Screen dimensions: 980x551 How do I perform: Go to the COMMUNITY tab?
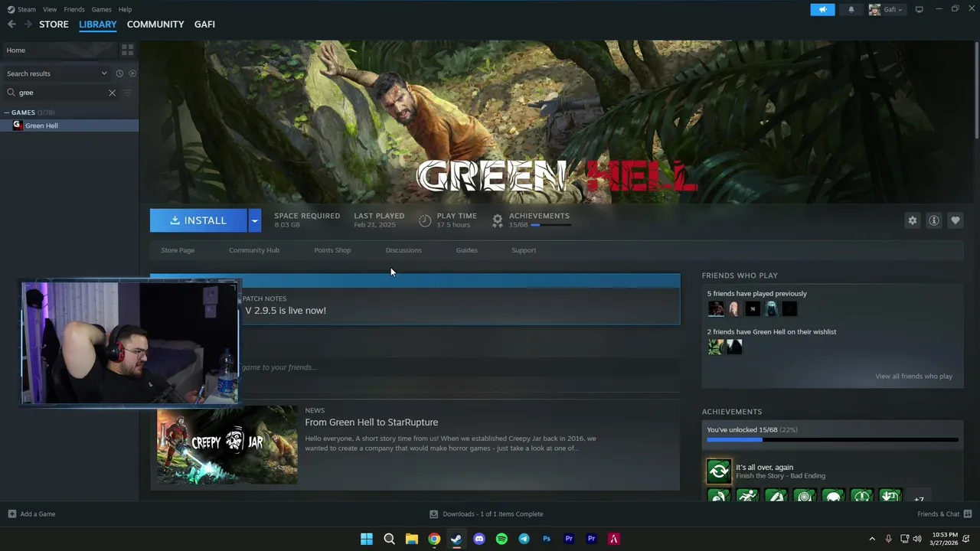155,24
